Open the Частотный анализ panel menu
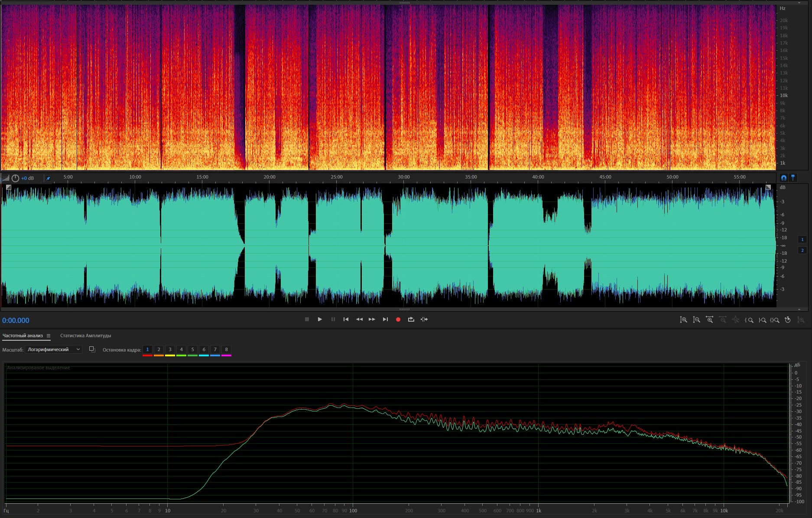Image resolution: width=812 pixels, height=518 pixels. pos(49,336)
